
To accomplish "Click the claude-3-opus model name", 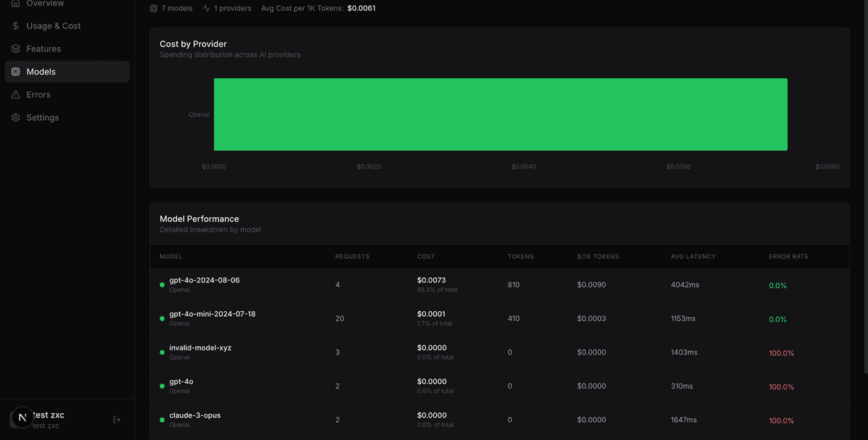I will click(195, 415).
